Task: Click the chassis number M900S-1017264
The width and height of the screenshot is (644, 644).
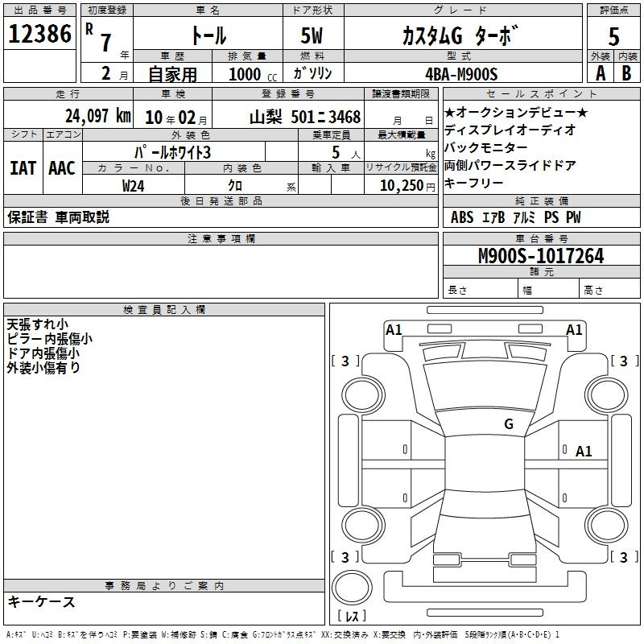Action: [x=540, y=256]
